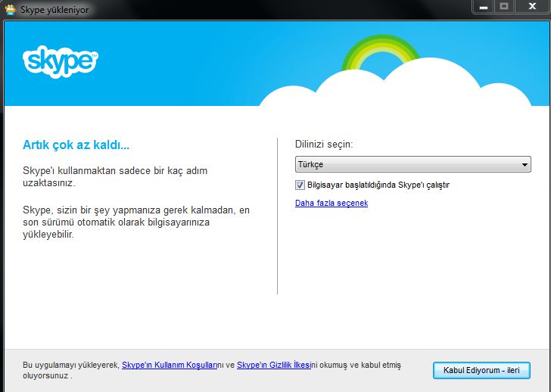Click the Skype logo in the banner
Viewport: 551px width, 392px height.
(x=60, y=62)
